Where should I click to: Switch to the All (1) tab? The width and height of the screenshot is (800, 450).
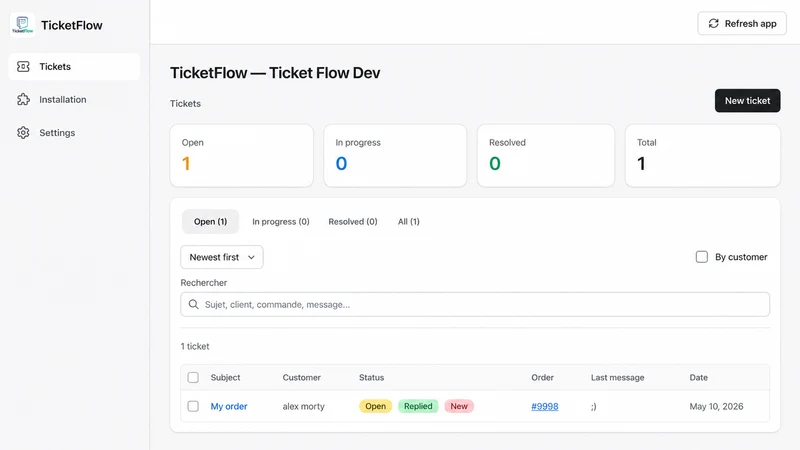coord(409,221)
